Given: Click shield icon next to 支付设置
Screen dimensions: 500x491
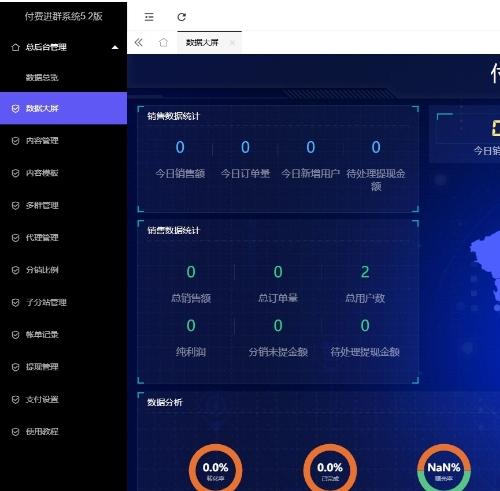Looking at the screenshot, I should click(x=15, y=399).
